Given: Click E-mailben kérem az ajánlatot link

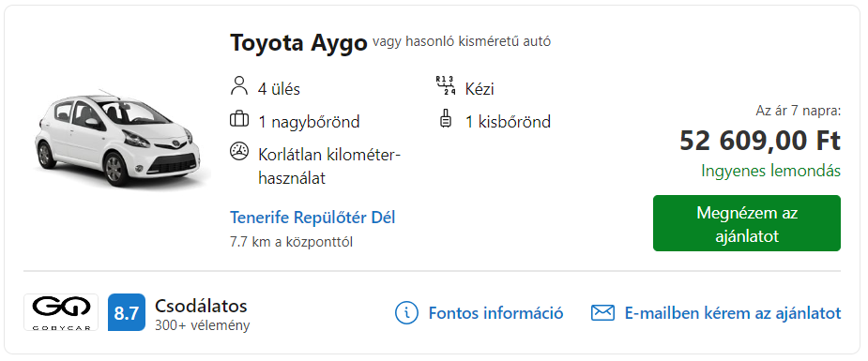Looking at the screenshot, I should point(733,313).
